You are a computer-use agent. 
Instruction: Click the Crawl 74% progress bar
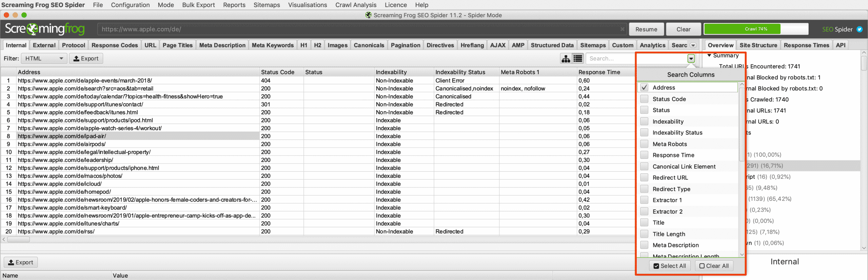[756, 29]
